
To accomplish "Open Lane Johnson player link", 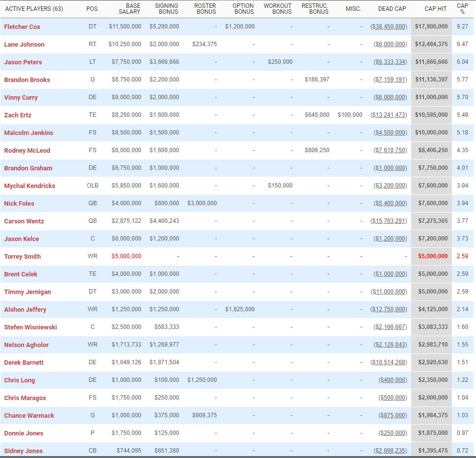I will tap(24, 44).
